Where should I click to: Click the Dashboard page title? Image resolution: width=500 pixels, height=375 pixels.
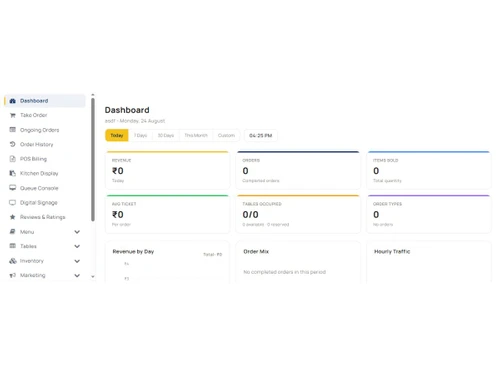(127, 110)
